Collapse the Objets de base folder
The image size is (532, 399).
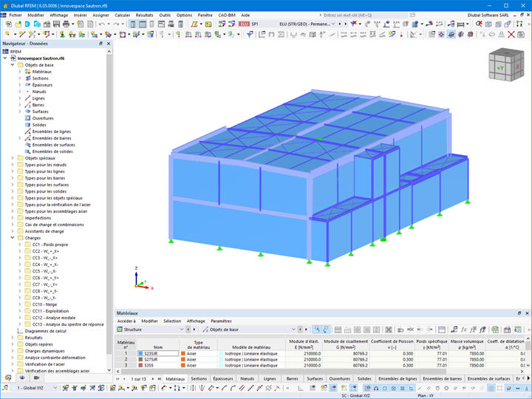pyautogui.click(x=13, y=65)
